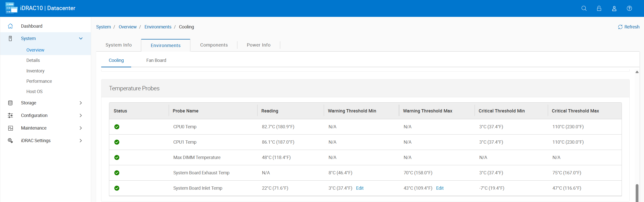Expand the Configuration menu arrow
This screenshot has height=202, width=644.
(x=81, y=115)
